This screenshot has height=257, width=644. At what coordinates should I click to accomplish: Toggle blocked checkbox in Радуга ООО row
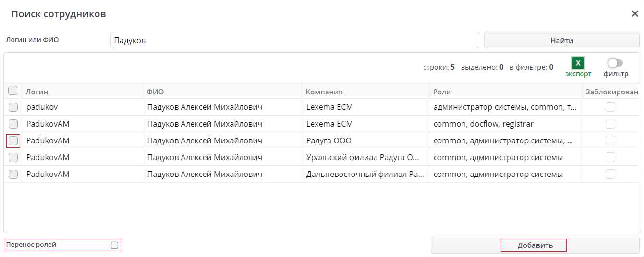click(x=610, y=140)
